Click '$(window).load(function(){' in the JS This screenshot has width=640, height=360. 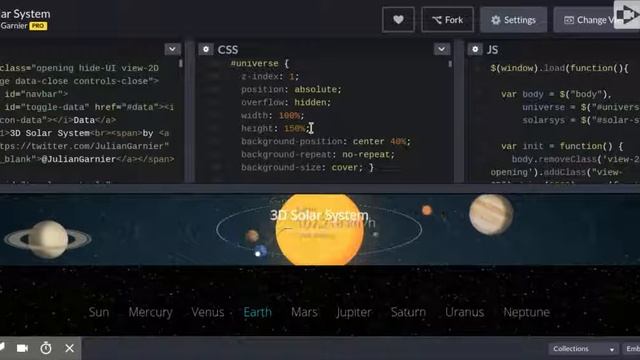[x=560, y=68]
